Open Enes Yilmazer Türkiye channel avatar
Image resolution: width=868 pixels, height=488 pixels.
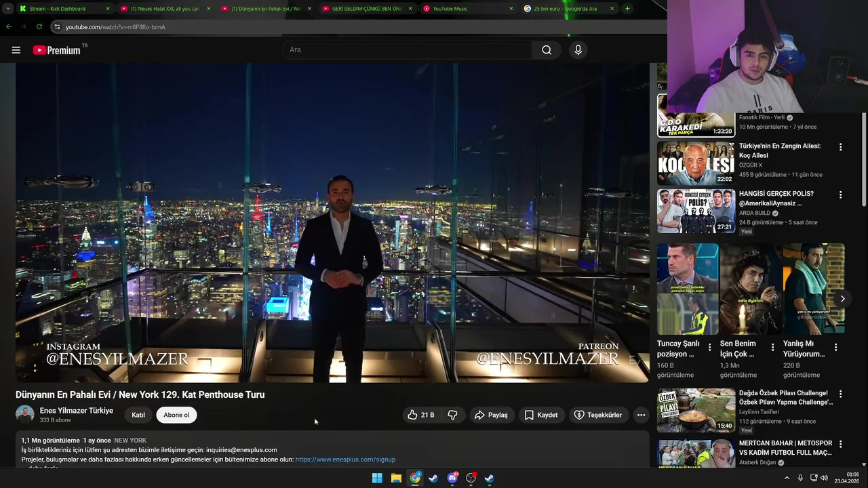[25, 415]
